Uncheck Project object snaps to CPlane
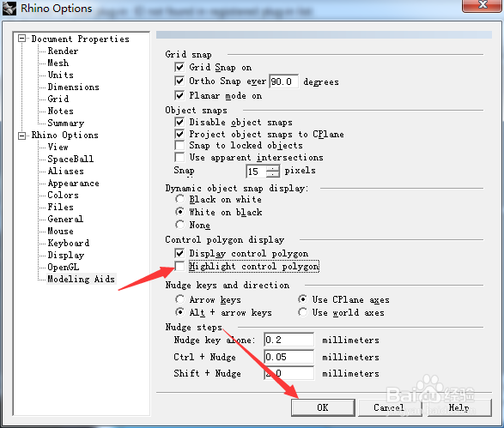 click(x=179, y=134)
